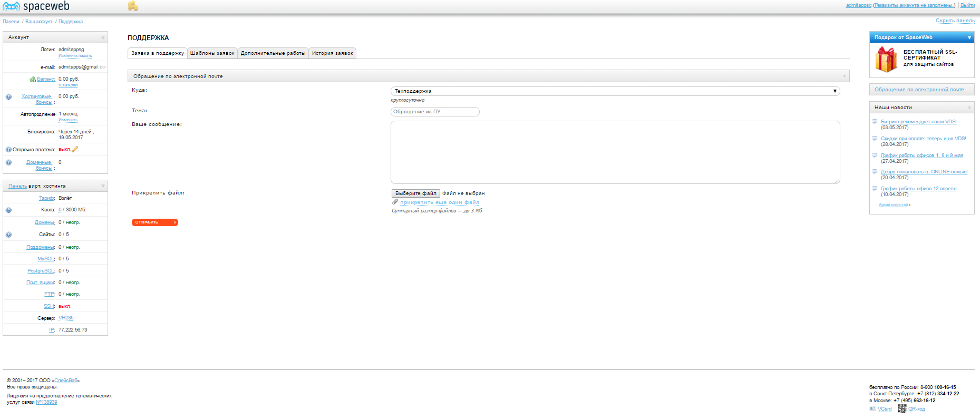This screenshot has height=419, width=980.
Task: Click СпейсВэб company link in footer
Action: click(66, 381)
